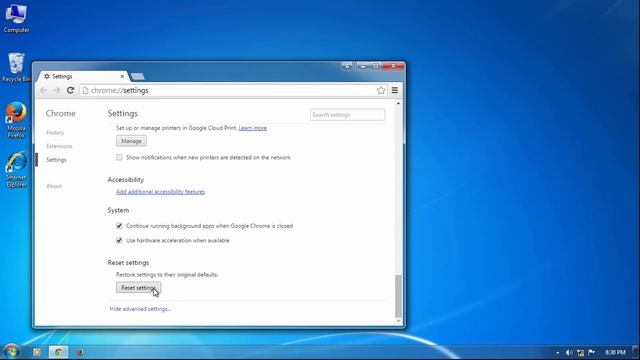Viewport: 640px width, 360px height.
Task: Show hidden tray icons arrow
Action: tap(558, 352)
